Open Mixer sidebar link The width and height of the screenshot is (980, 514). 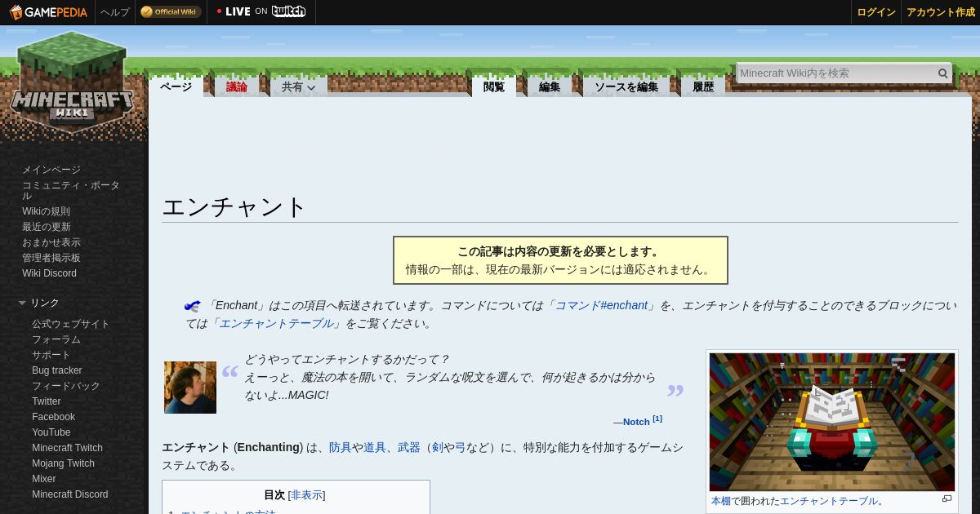(x=44, y=479)
